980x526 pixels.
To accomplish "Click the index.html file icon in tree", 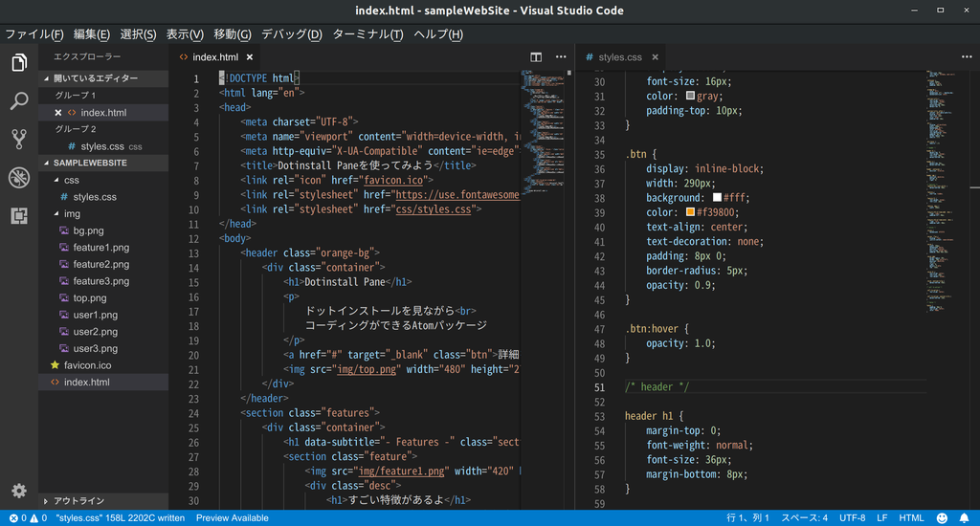I will pyautogui.click(x=55, y=382).
